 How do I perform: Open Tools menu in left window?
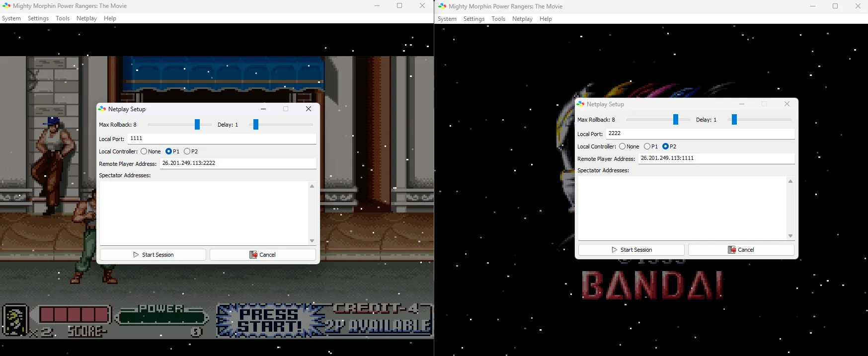(x=63, y=18)
